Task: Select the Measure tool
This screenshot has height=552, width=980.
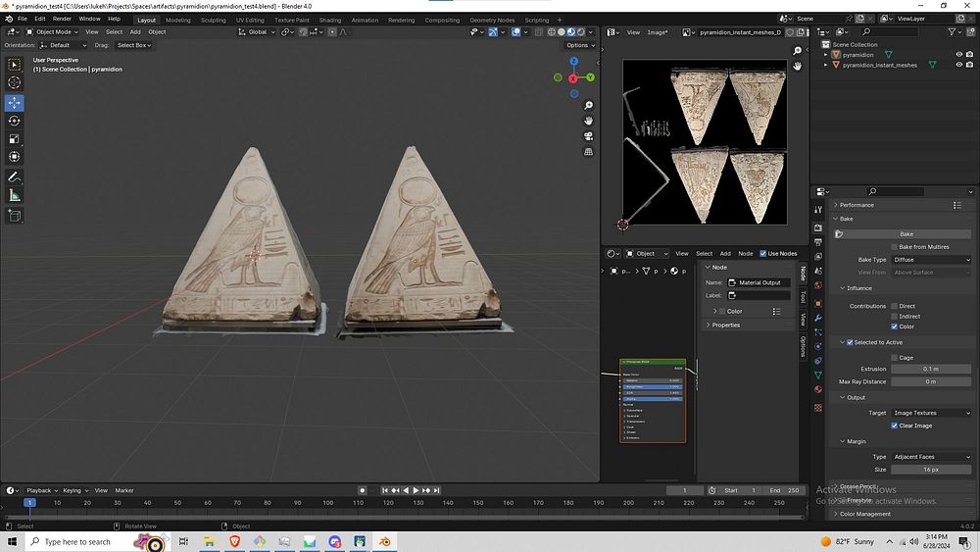Action: (15, 195)
